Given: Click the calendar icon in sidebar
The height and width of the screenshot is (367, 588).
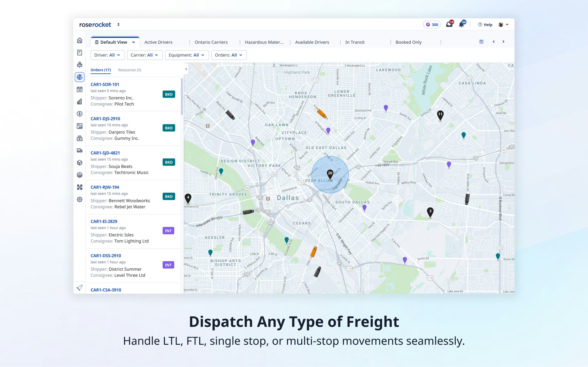Looking at the screenshot, I should [x=79, y=89].
